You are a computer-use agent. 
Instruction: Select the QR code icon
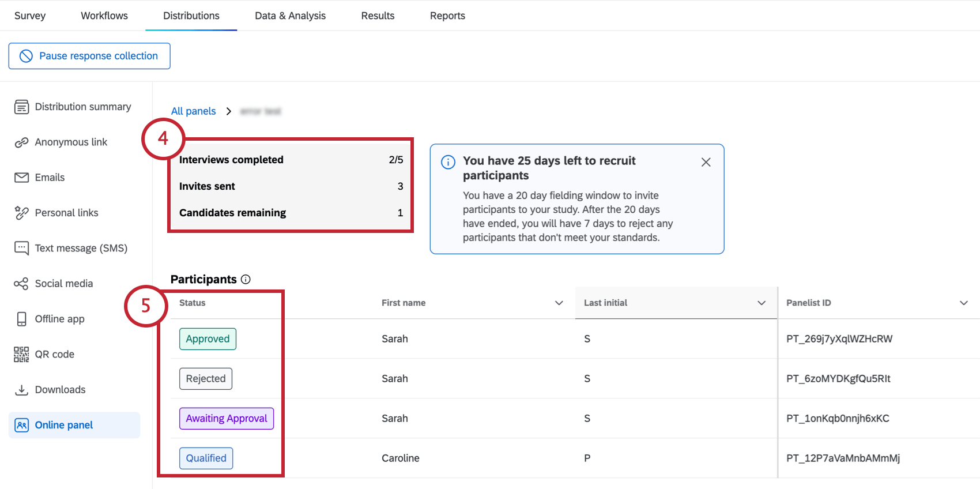pos(21,354)
